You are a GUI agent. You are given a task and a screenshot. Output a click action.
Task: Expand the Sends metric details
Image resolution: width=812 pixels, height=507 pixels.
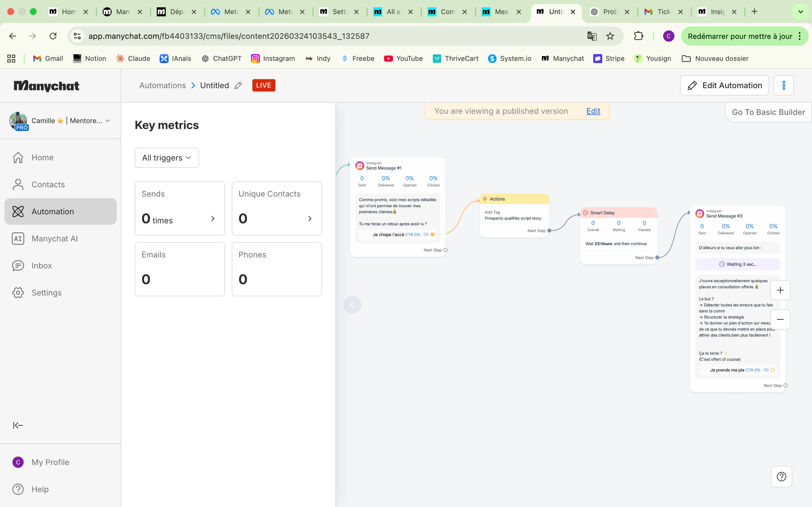[213, 219]
